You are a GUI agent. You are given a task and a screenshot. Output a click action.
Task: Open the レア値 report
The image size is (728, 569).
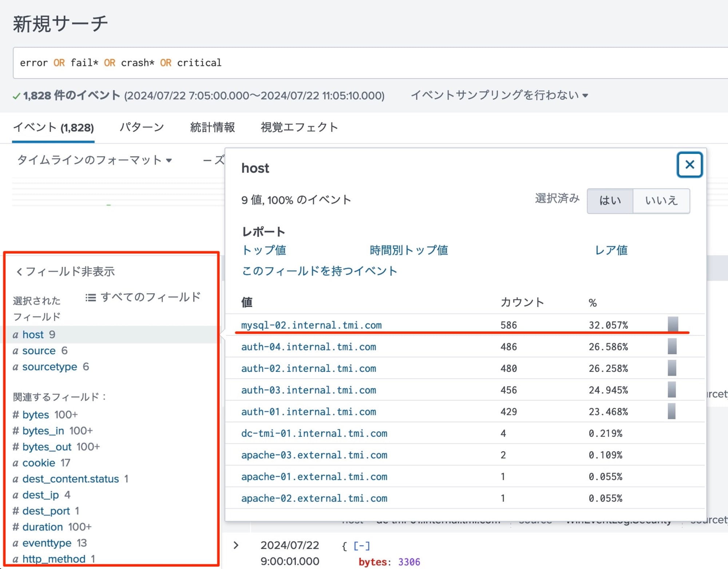pyautogui.click(x=611, y=250)
